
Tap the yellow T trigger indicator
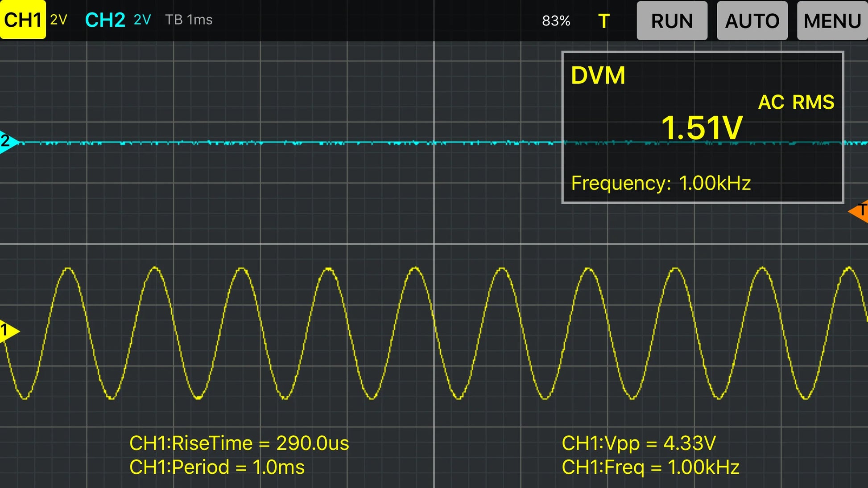click(x=603, y=21)
